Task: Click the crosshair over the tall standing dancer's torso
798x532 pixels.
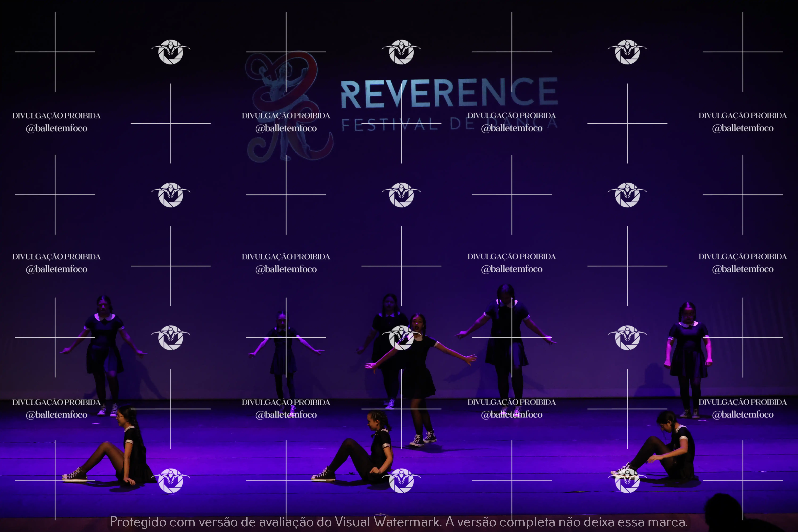Action: [512, 338]
